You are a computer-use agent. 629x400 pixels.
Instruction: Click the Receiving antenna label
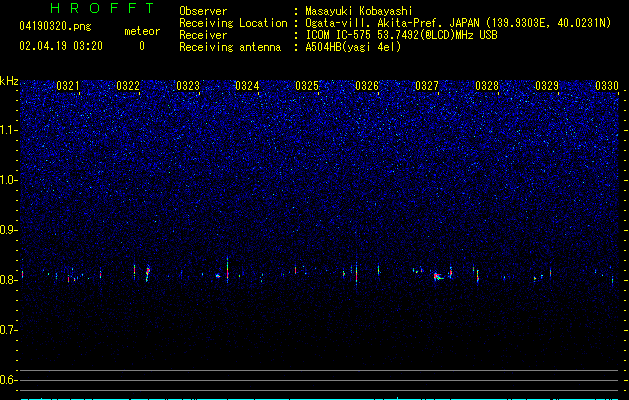[x=230, y=47]
